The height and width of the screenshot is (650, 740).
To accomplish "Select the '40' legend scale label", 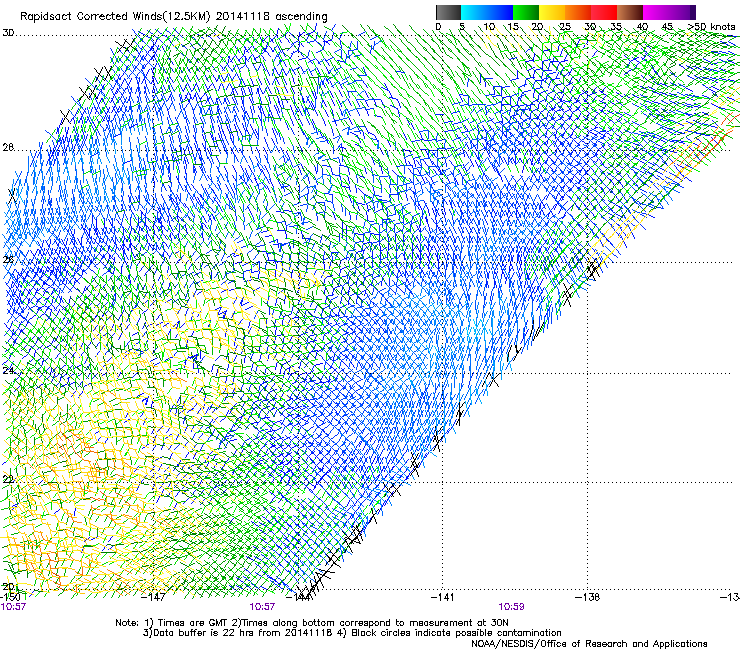I will tap(642, 26).
